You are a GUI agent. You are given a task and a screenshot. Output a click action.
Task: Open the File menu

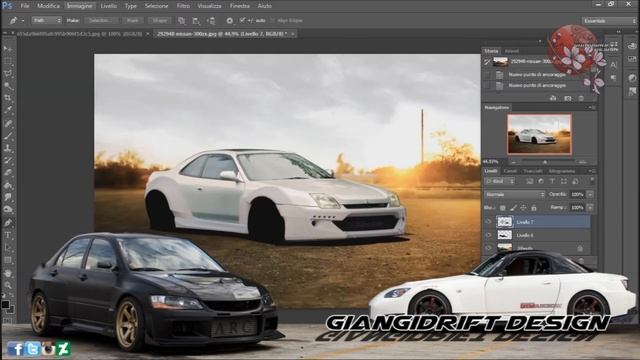(25, 6)
